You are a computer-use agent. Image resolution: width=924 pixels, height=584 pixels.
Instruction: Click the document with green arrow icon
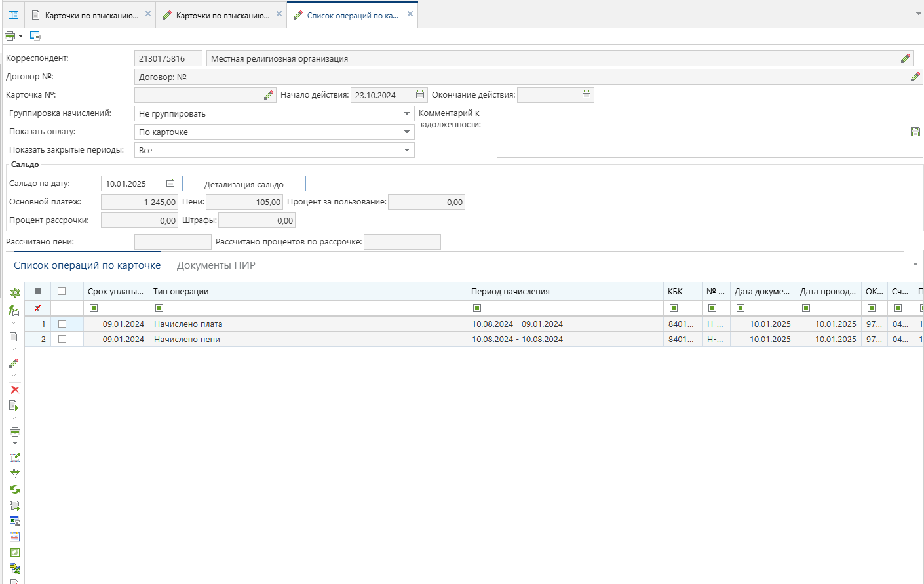(x=14, y=406)
